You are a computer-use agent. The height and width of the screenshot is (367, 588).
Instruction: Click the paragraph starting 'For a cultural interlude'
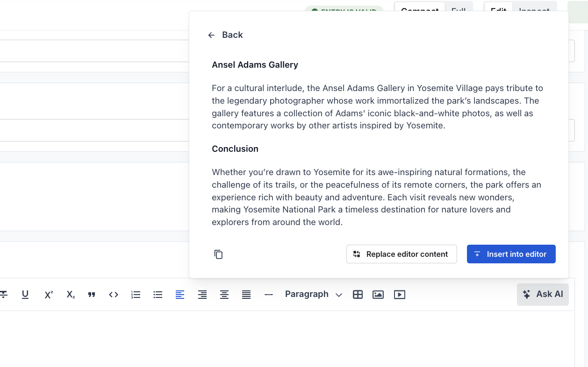(378, 107)
